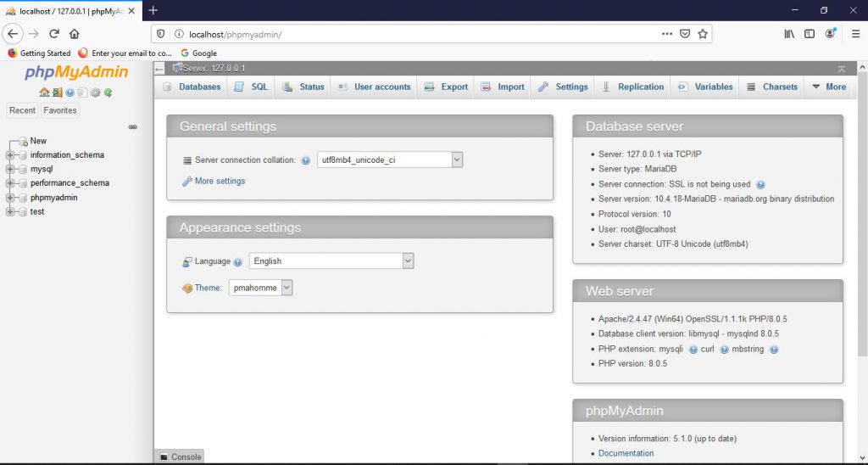This screenshot has width=868, height=465.
Task: Open the Console bar at bottom
Action: pyautogui.click(x=180, y=457)
